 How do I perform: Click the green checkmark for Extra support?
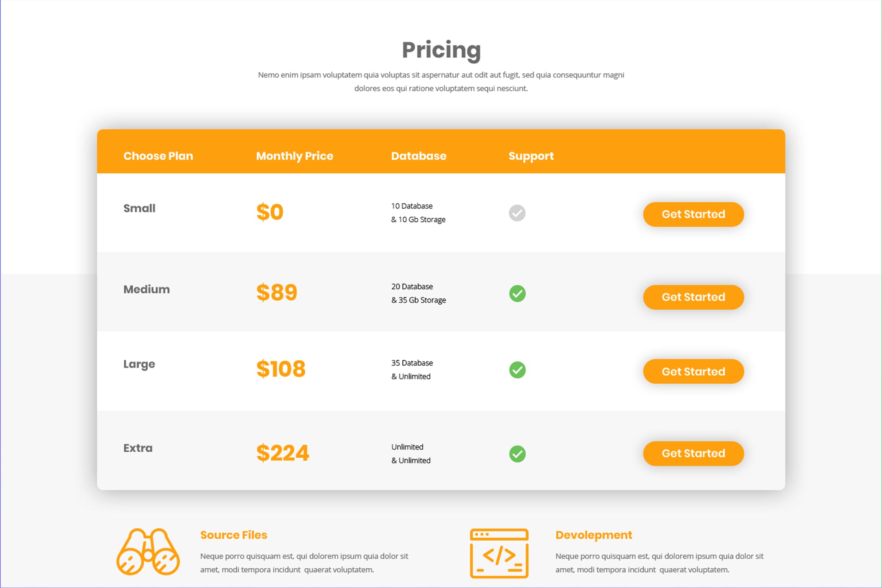coord(517,453)
